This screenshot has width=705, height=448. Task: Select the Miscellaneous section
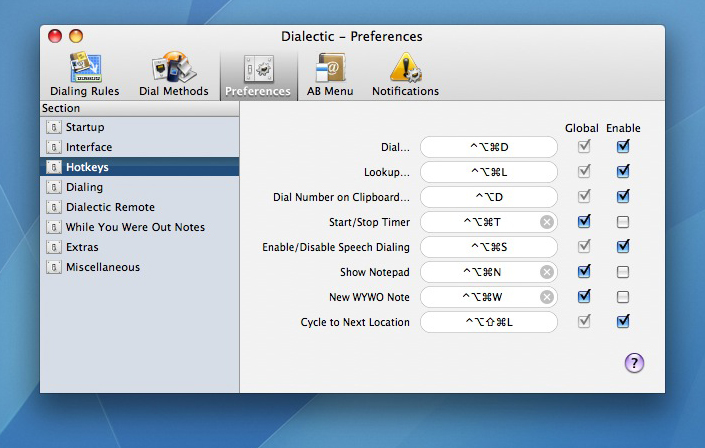139,267
